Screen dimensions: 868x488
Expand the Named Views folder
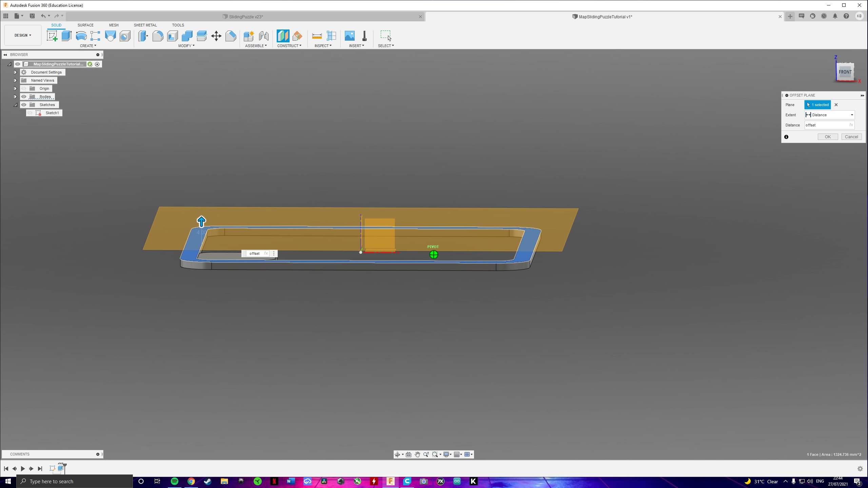click(x=15, y=80)
